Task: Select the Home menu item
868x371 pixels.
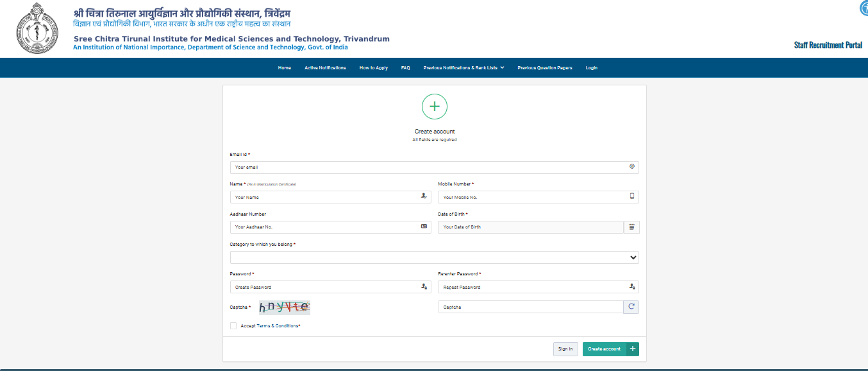Action: point(284,67)
